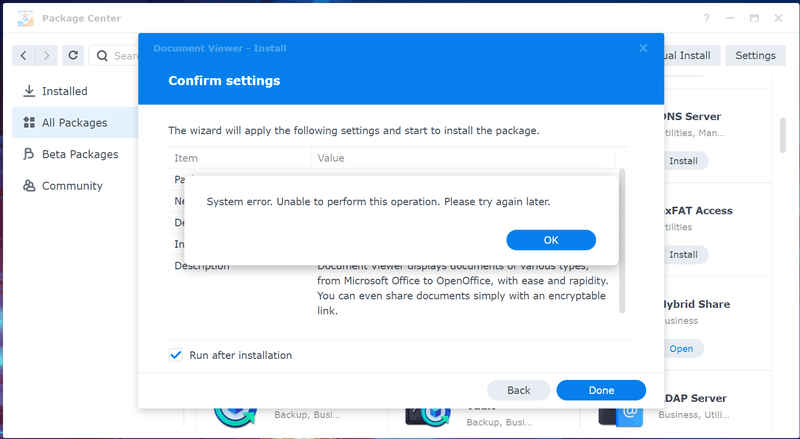Open the Installed section

[64, 91]
